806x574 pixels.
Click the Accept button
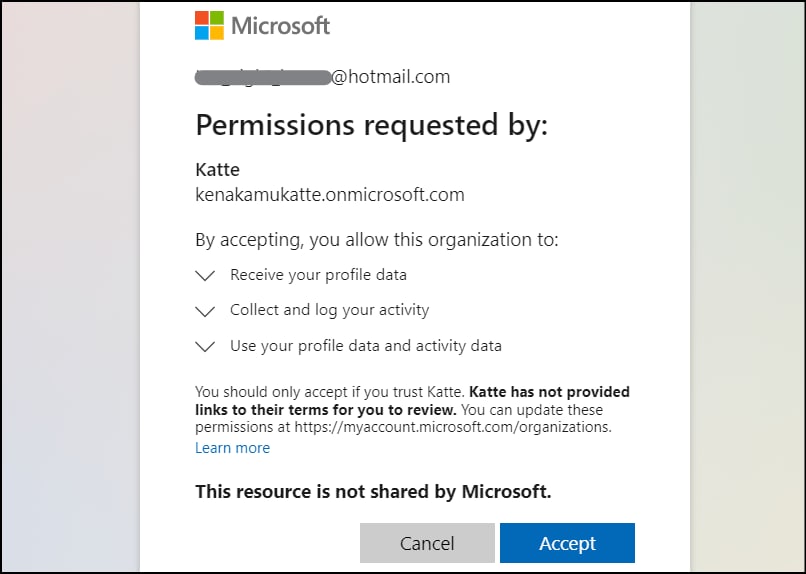coord(567,543)
